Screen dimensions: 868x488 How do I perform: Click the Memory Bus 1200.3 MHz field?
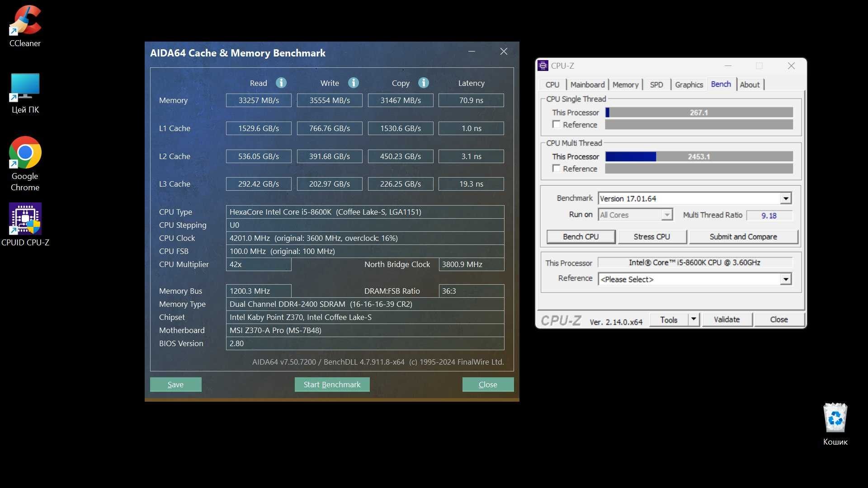coord(259,291)
